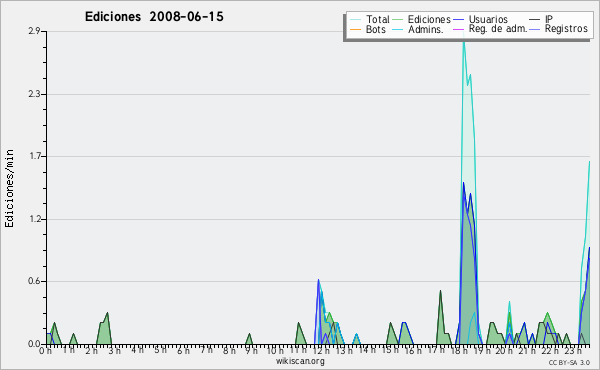
Task: Click the '17 h' x-axis label
Action: [x=436, y=350]
